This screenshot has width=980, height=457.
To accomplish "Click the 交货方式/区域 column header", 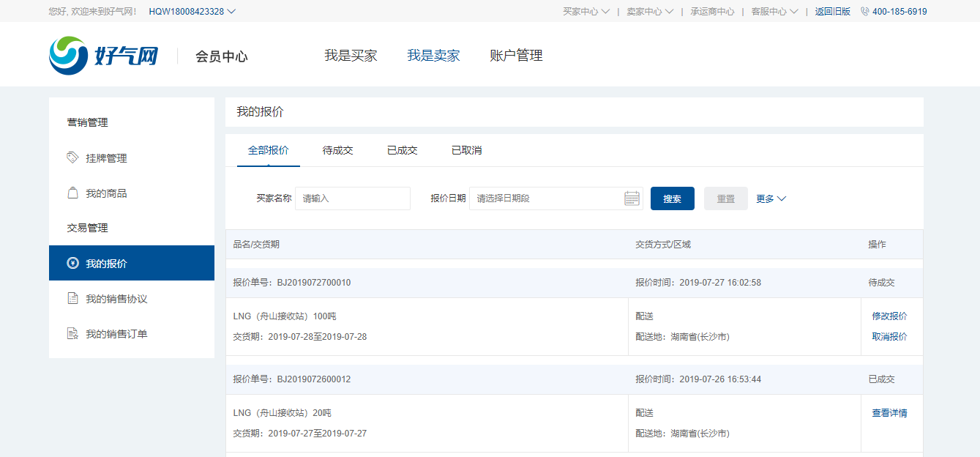I will pyautogui.click(x=663, y=245).
